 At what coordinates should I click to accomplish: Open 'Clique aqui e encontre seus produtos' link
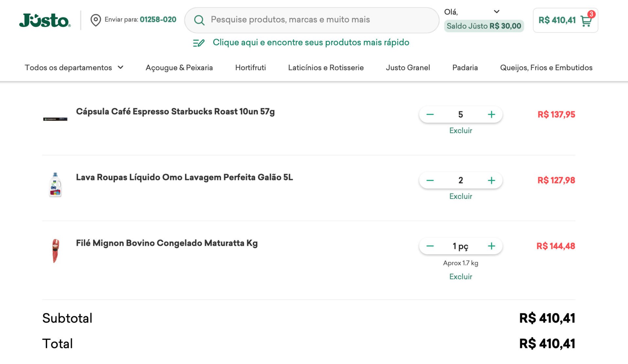point(311,42)
